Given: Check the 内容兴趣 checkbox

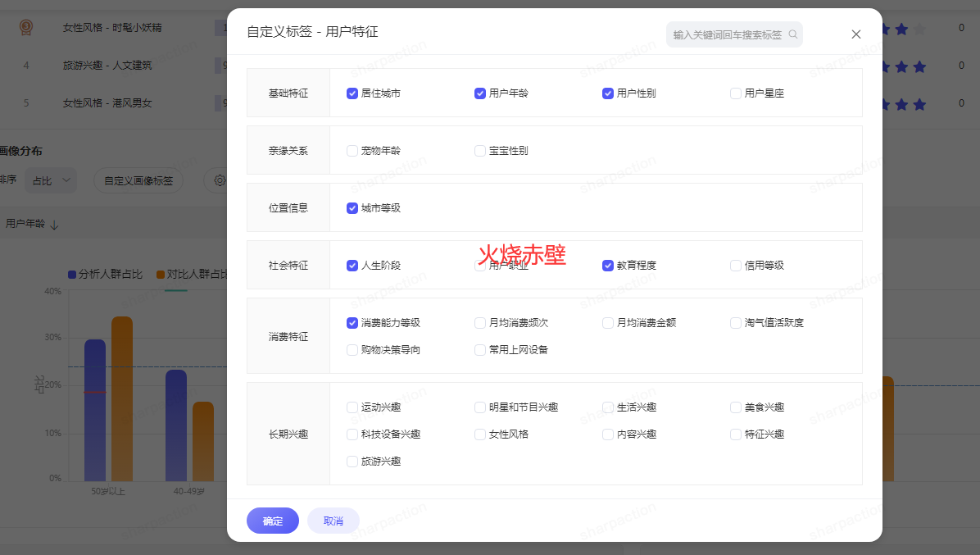Looking at the screenshot, I should (607, 434).
